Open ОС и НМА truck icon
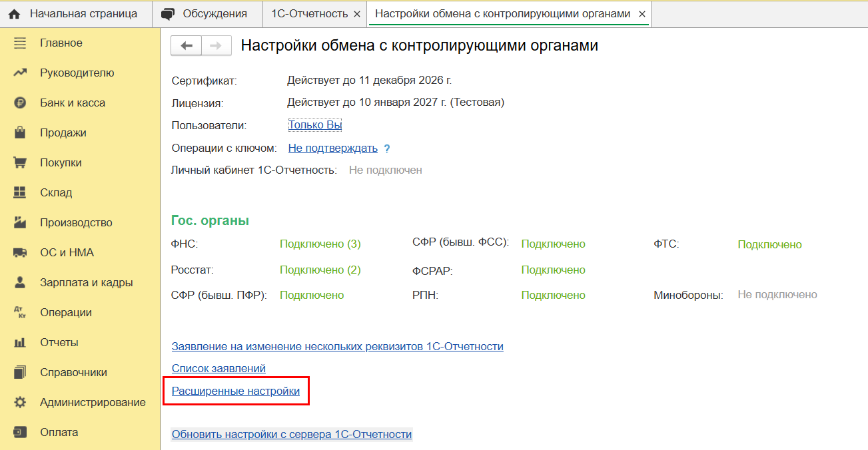Image resolution: width=868 pixels, height=450 pixels. pyautogui.click(x=20, y=252)
